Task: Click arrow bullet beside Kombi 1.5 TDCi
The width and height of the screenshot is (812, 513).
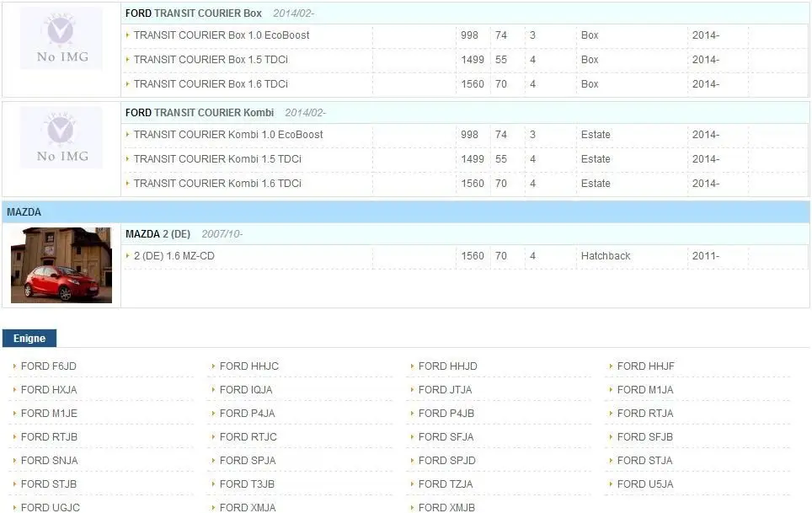Action: (127, 159)
